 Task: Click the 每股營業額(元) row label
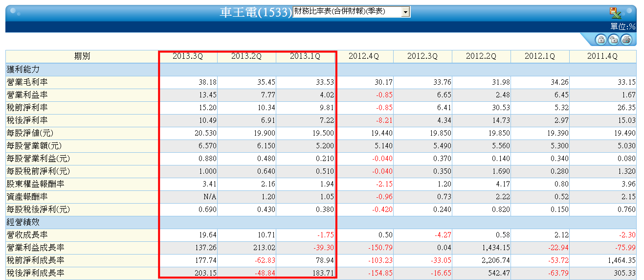pyautogui.click(x=34, y=145)
